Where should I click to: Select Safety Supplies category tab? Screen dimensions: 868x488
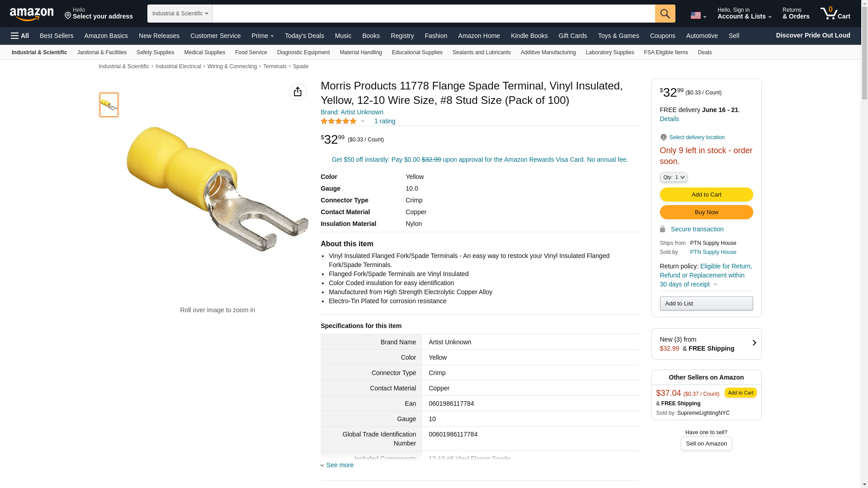click(155, 52)
